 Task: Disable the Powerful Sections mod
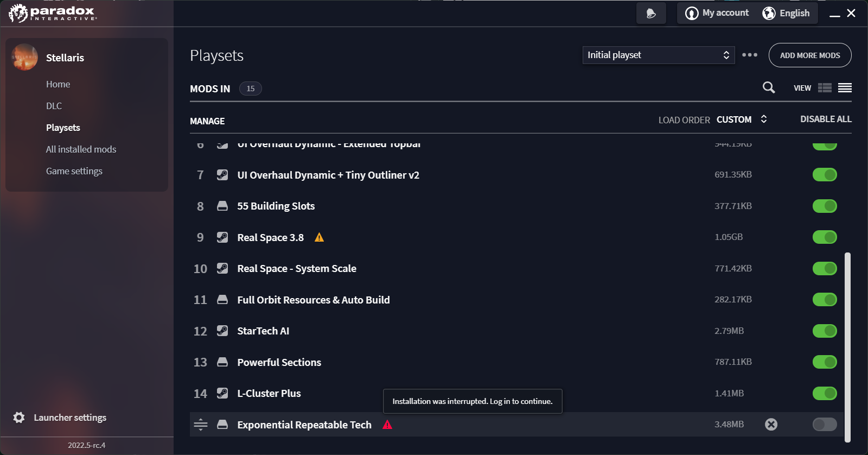(x=825, y=362)
